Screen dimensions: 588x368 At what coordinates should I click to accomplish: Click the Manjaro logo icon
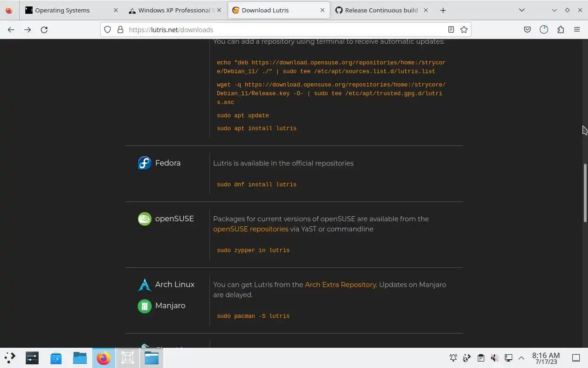(145, 306)
